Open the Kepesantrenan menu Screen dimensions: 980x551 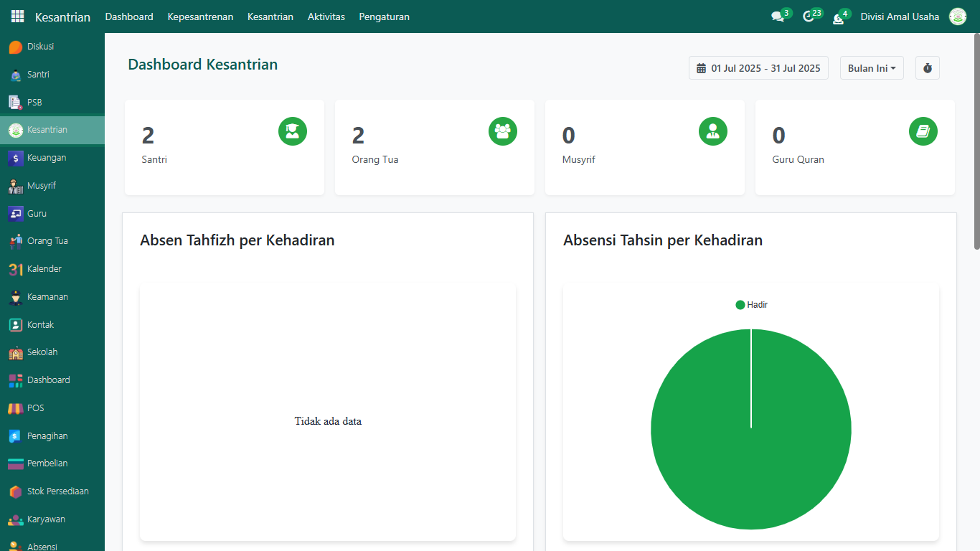200,17
